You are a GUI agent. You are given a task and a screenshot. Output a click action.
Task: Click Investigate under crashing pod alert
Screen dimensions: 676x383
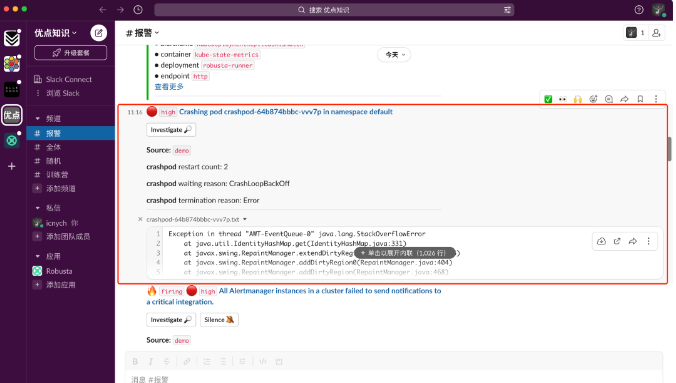(x=171, y=130)
